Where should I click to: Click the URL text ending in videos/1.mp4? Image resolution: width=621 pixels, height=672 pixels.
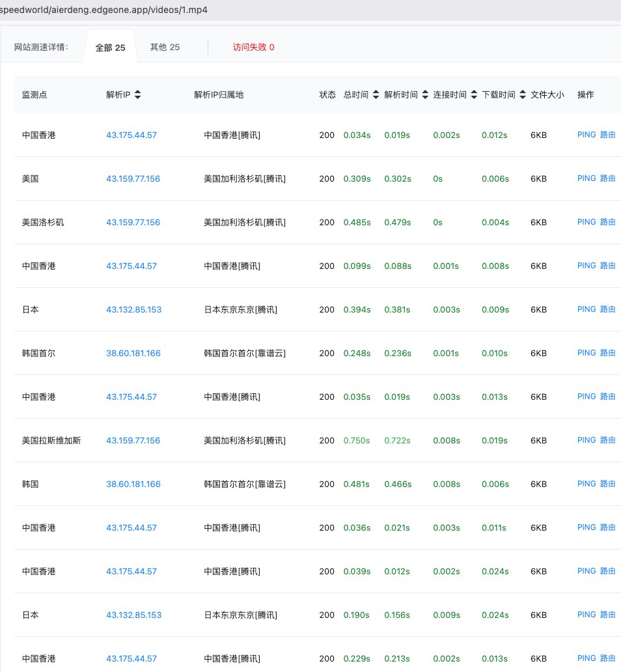103,10
